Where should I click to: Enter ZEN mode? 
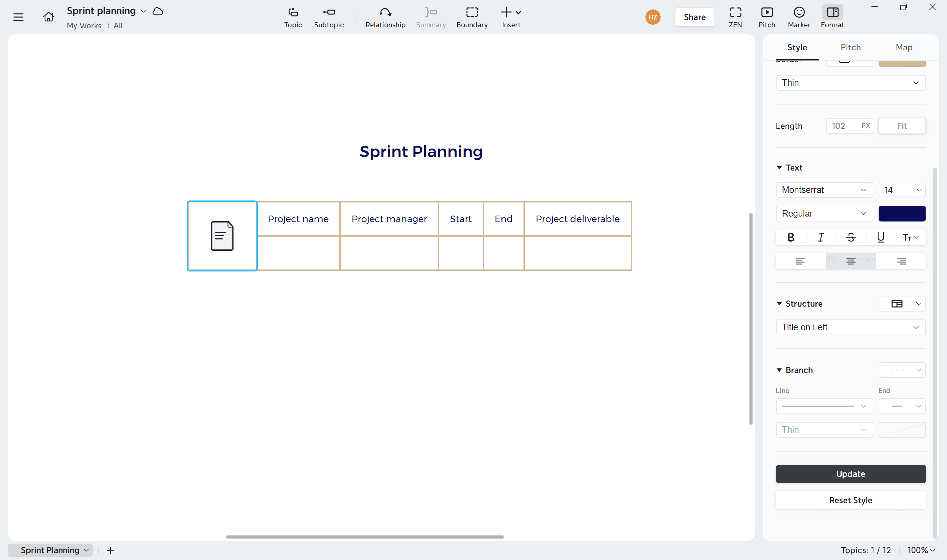tap(735, 17)
